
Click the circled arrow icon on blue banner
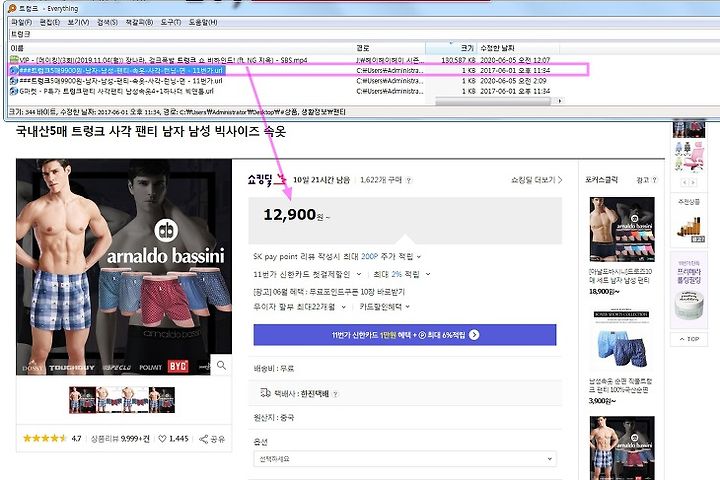click(474, 335)
